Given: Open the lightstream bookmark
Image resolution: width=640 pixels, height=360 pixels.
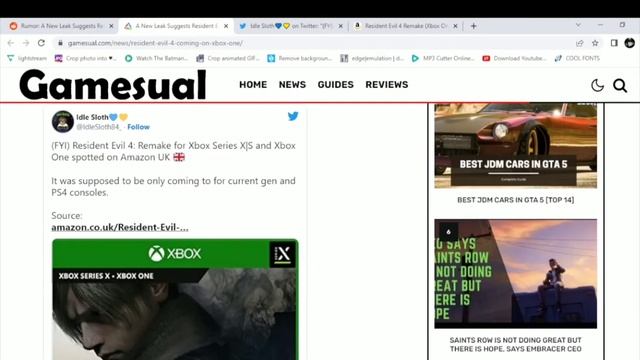Looking at the screenshot, I should pyautogui.click(x=27, y=58).
